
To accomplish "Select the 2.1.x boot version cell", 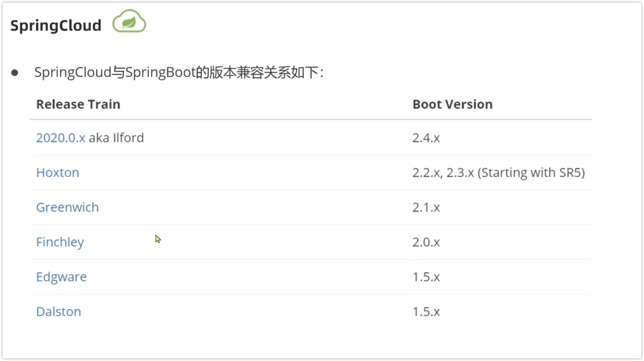I will (x=426, y=207).
